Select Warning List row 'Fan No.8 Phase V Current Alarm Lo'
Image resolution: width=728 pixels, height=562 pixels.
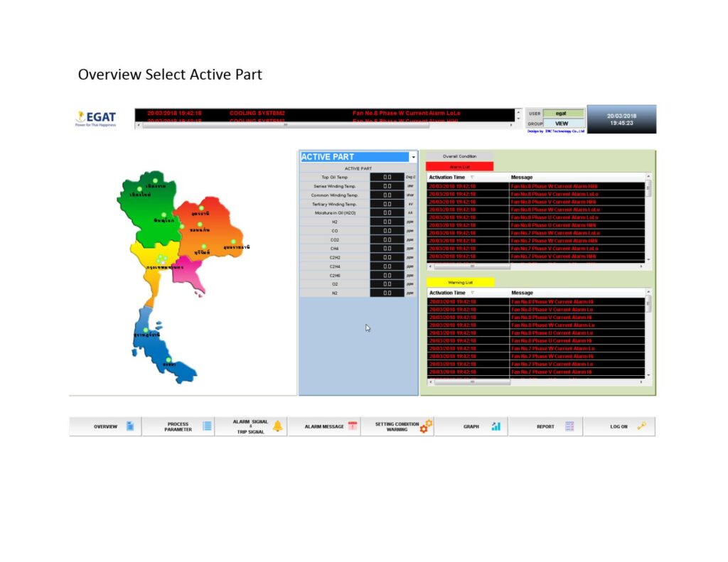click(536, 310)
